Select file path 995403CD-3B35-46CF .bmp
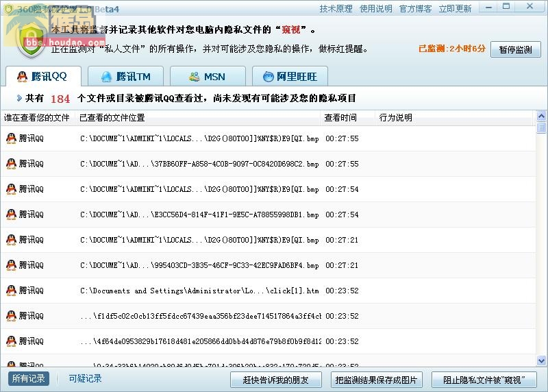The height and width of the screenshot is (392, 548). [199, 265]
